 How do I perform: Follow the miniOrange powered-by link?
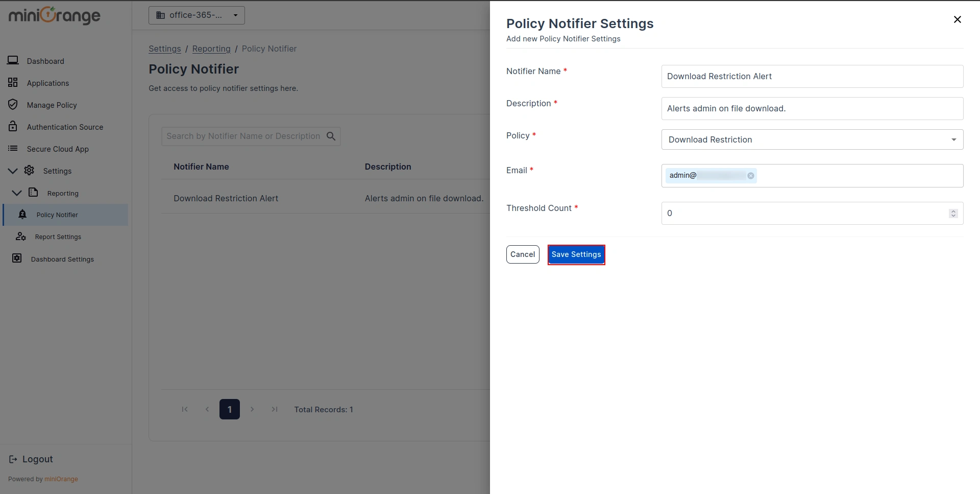tap(61, 479)
